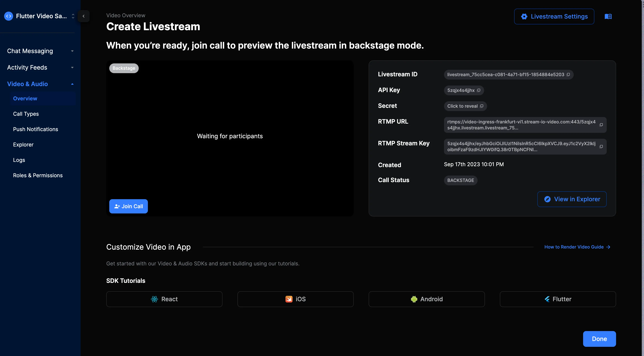This screenshot has height=356, width=644.
Task: Click the Done button
Action: point(599,339)
